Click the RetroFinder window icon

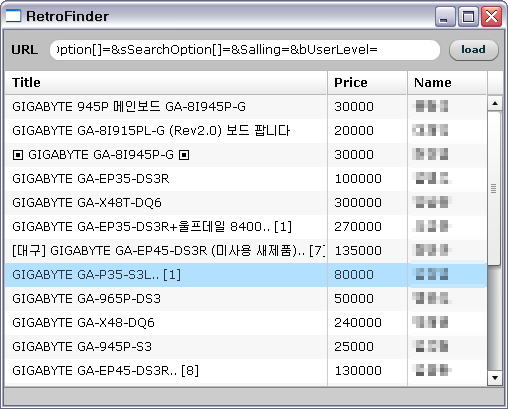13,16
